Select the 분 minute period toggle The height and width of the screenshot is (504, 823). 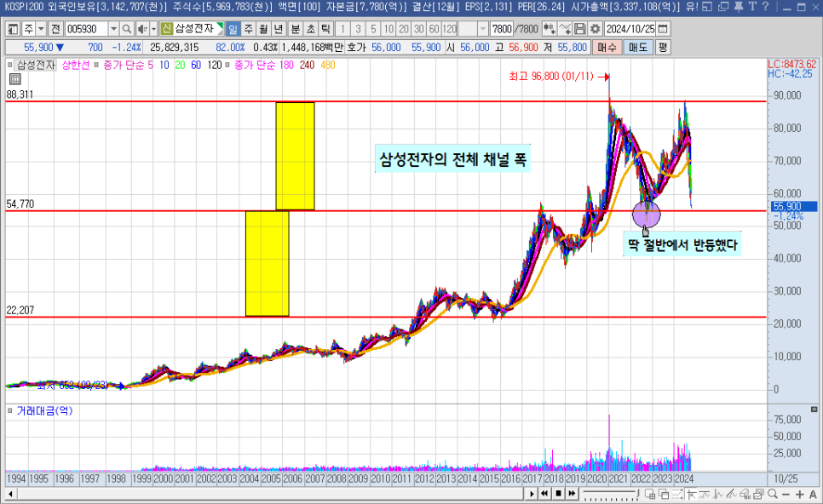pos(296,29)
